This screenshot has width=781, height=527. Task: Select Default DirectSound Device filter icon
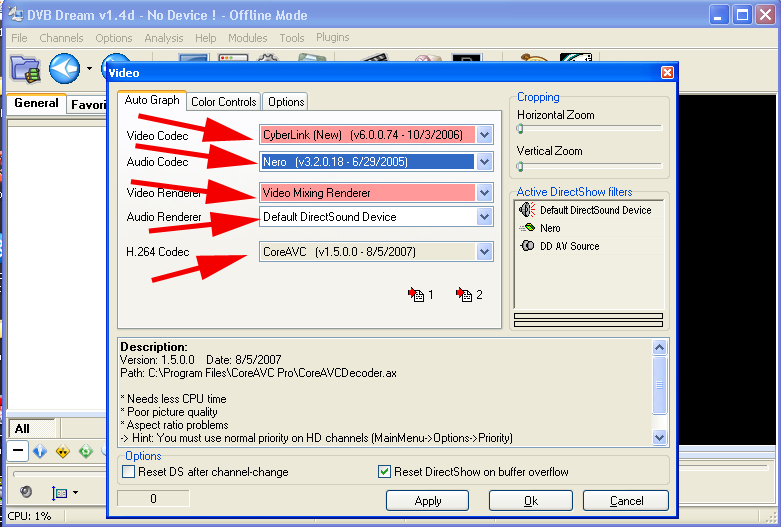(527, 210)
